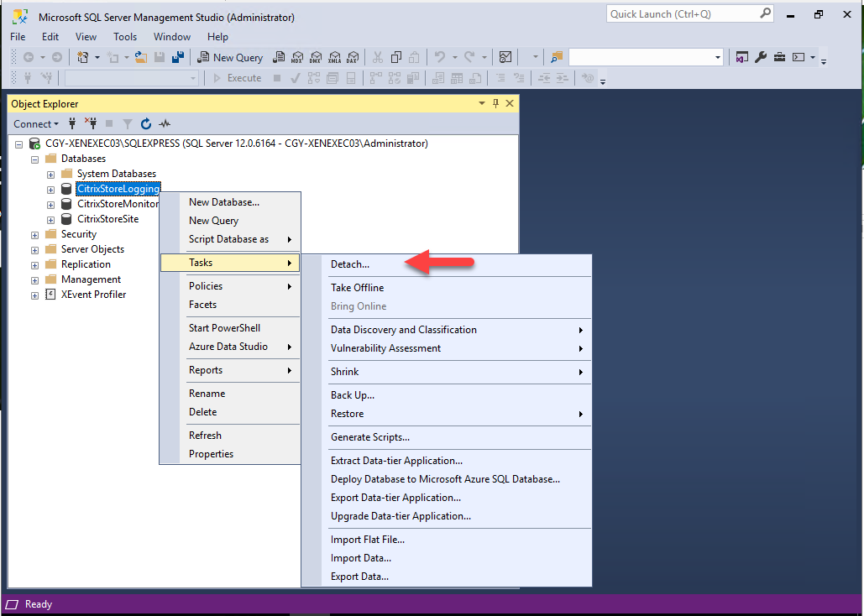Click Activity Monitor pulse icon in Object Explorer
The width and height of the screenshot is (864, 616).
click(165, 123)
